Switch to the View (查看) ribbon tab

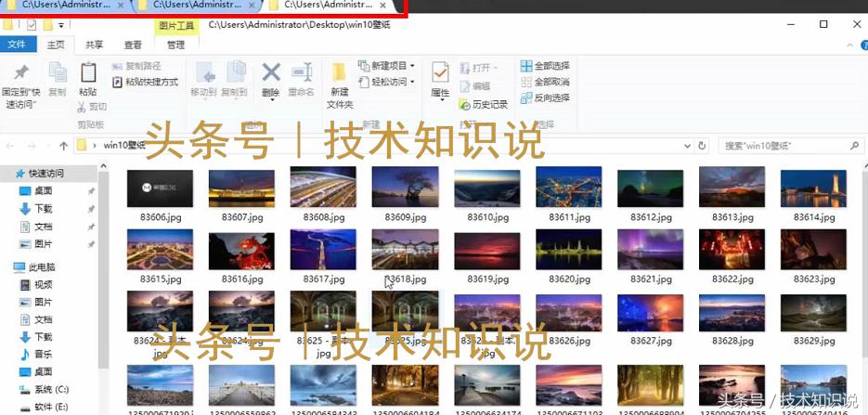coord(133,45)
